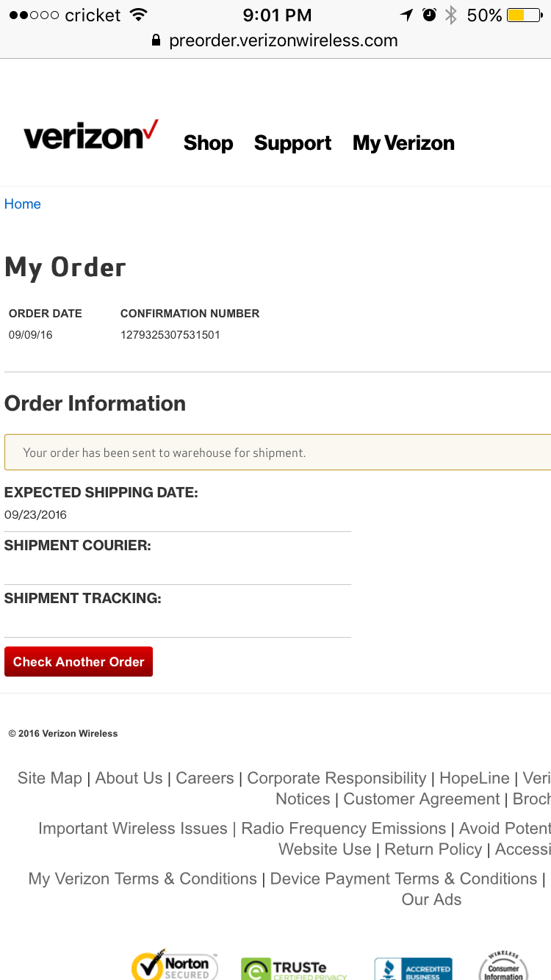
Task: Open the Shop menu
Action: (x=209, y=143)
